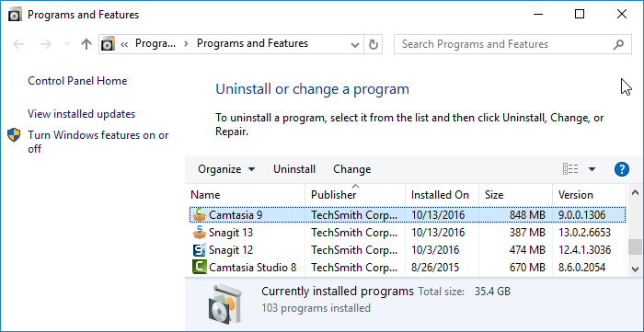Click the Windows features shield icon
The height and width of the screenshot is (332, 644).
(14, 135)
